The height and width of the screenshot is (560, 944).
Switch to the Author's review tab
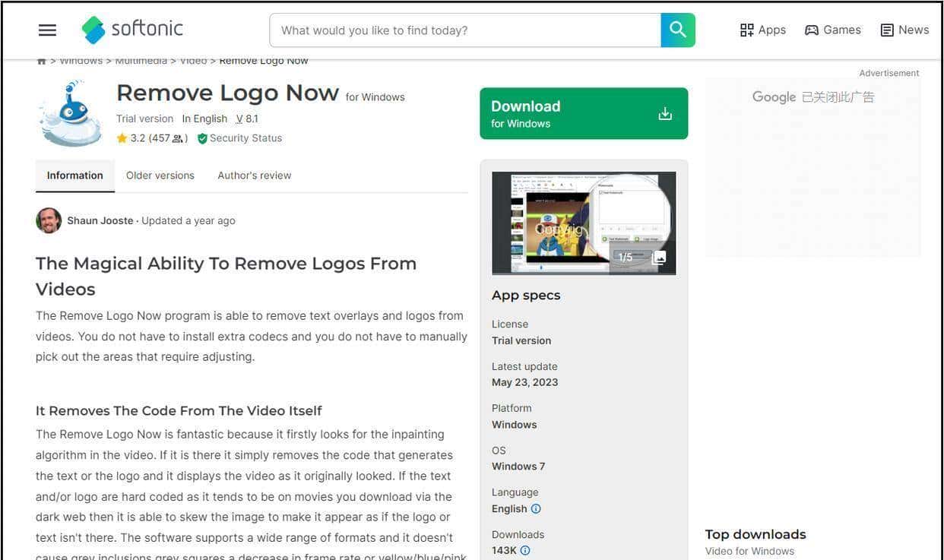254,176
